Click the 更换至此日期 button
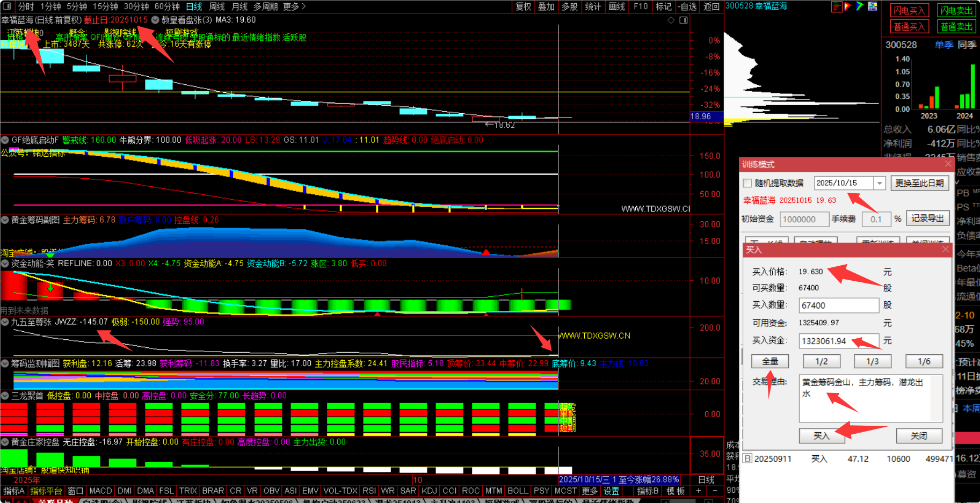This screenshot has height=503, width=980. coord(919,183)
